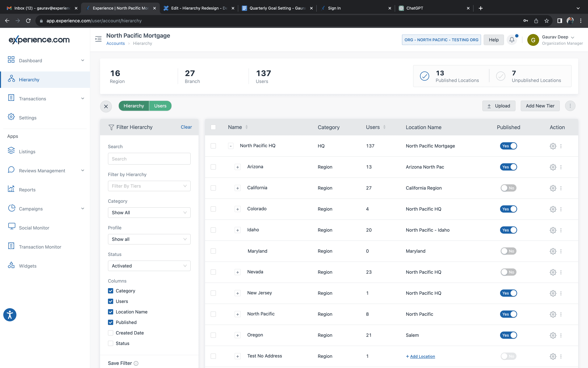Bookmark this page with the star icon
Screen dimensions: 588x368
(x=546, y=21)
